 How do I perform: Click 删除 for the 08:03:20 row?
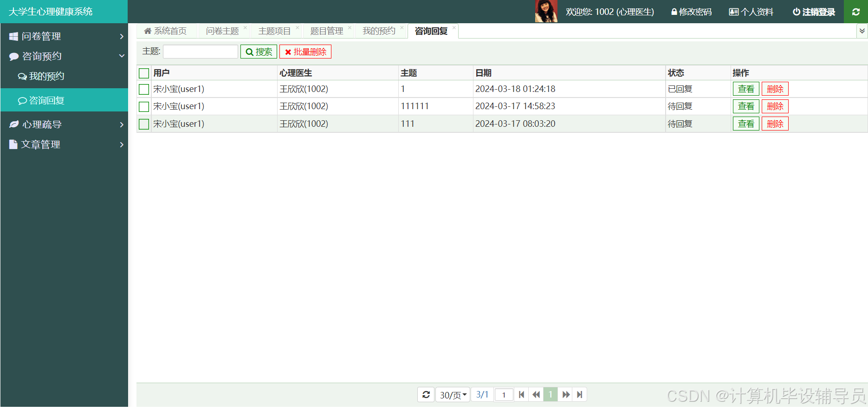coord(775,124)
